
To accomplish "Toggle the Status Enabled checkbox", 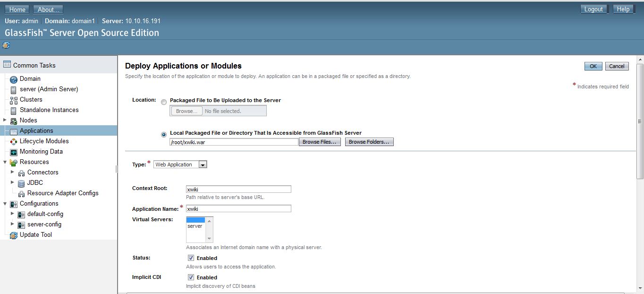I will pos(191,258).
